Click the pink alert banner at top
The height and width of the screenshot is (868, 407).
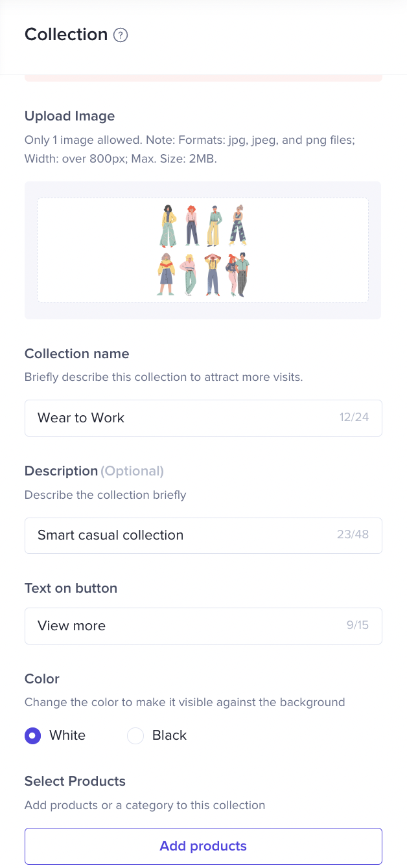[x=203, y=78]
